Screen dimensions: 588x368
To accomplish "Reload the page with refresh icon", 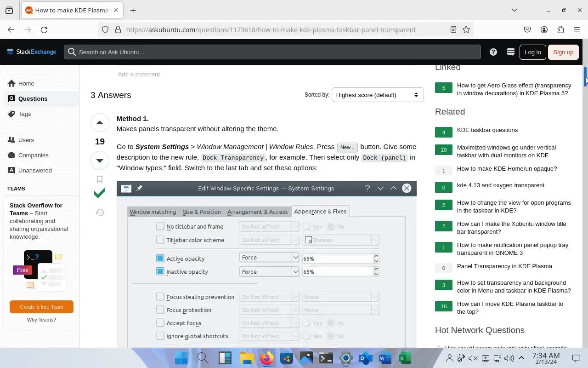I will coord(44,29).
